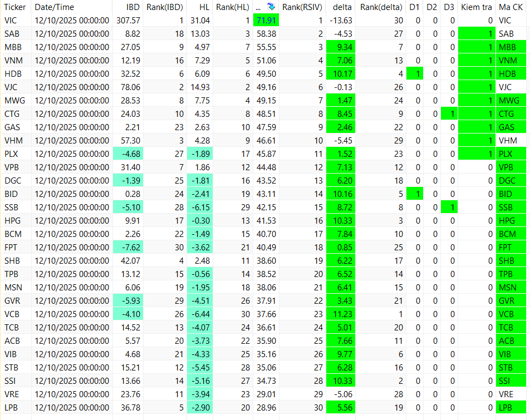Click the Kiem tra column header

[x=477, y=7]
